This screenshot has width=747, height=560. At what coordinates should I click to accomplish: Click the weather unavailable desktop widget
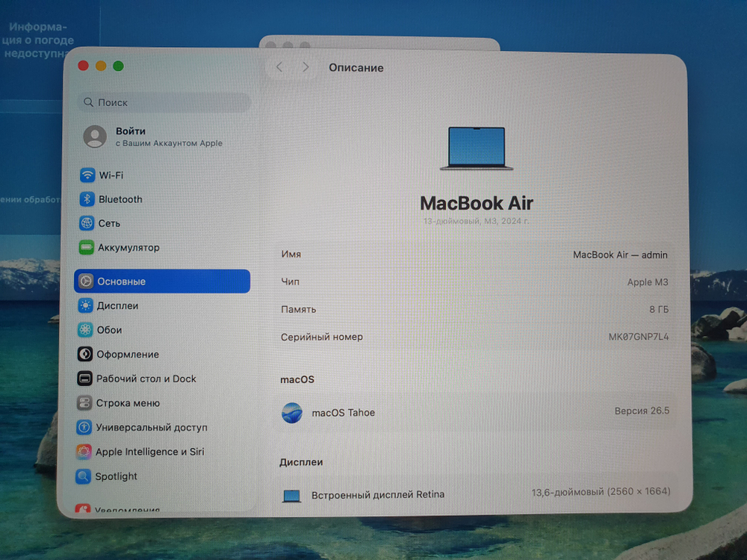click(x=37, y=40)
